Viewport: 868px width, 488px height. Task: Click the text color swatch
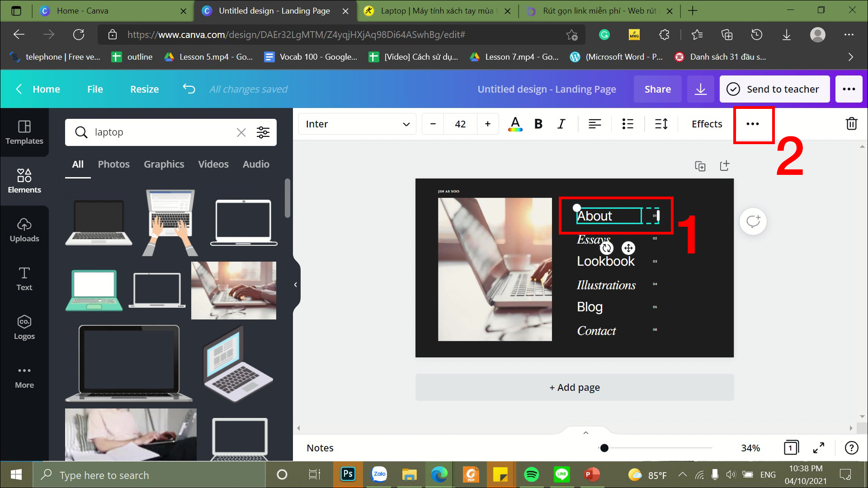(x=514, y=124)
